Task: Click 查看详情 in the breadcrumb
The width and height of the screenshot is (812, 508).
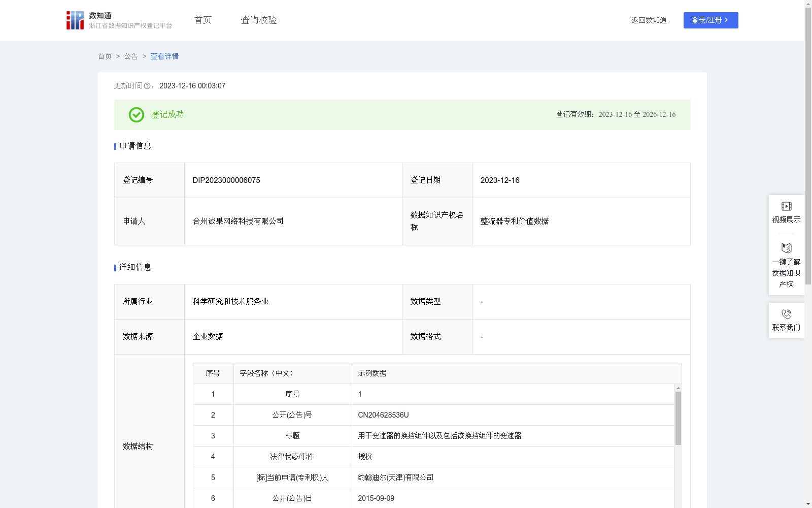Action: (x=164, y=56)
